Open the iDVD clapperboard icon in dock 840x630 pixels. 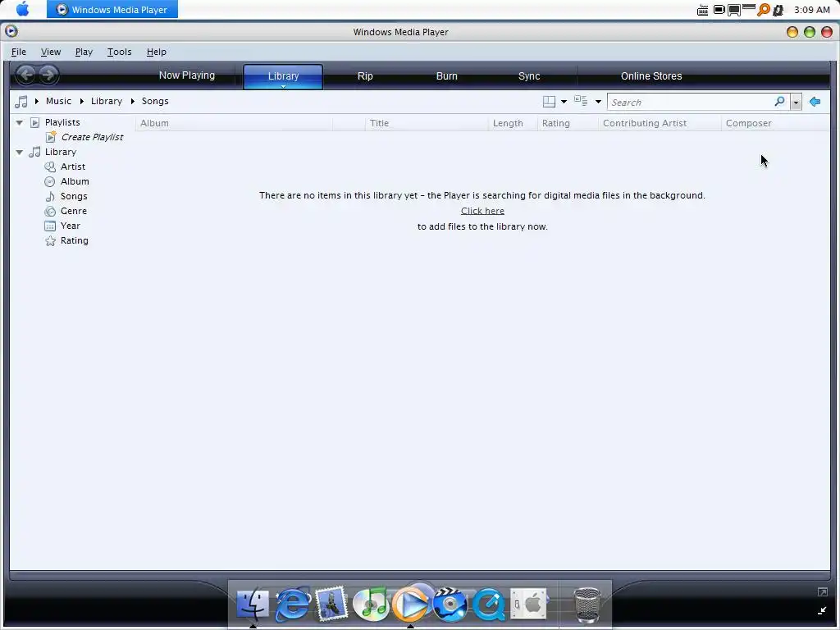coord(450,604)
